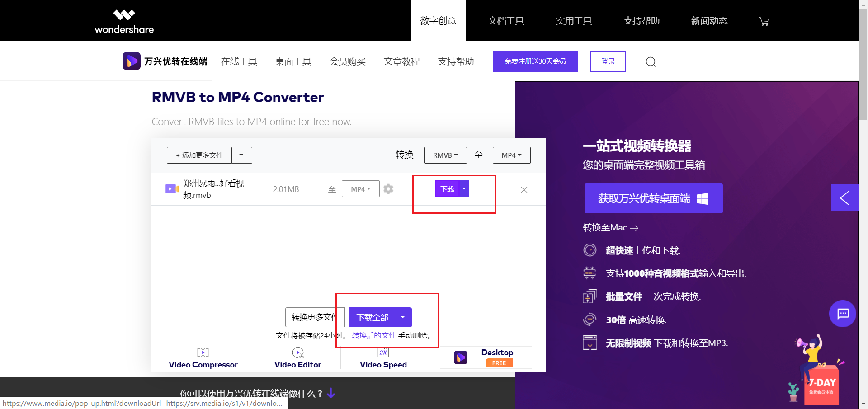Open the shopping cart icon

click(x=764, y=22)
